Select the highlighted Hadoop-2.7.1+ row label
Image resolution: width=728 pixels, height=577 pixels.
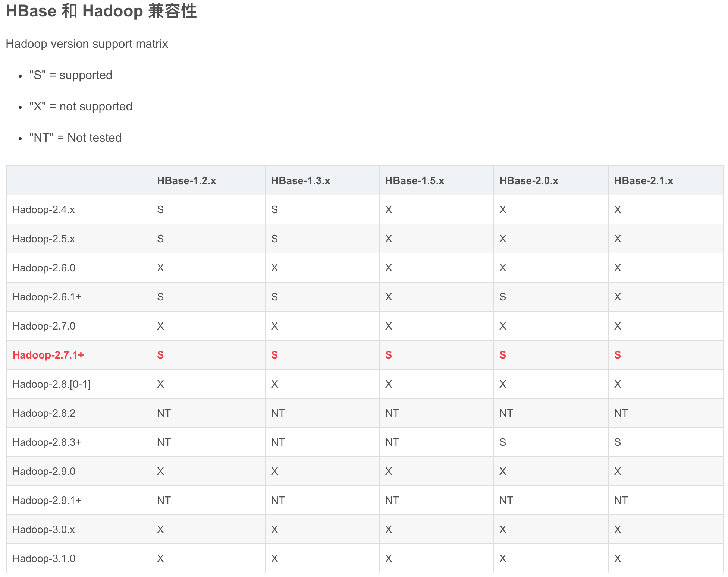coord(48,355)
